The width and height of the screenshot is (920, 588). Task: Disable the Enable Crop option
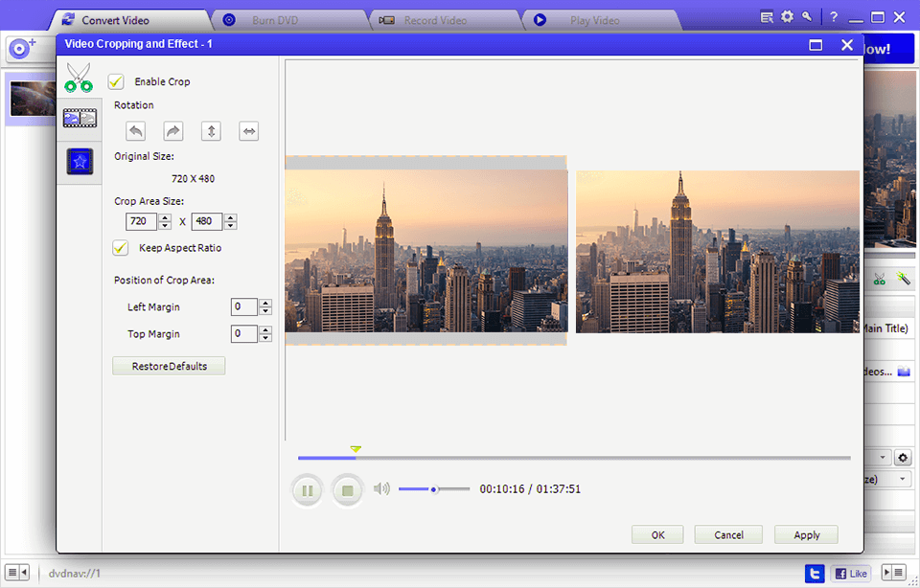pyautogui.click(x=116, y=81)
